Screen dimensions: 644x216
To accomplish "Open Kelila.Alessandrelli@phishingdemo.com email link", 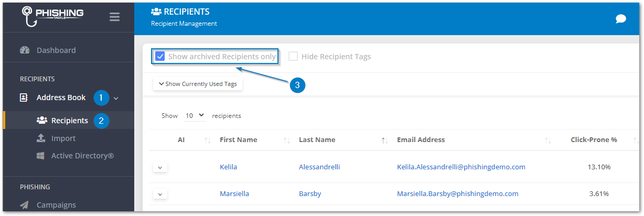I will pyautogui.click(x=461, y=167).
